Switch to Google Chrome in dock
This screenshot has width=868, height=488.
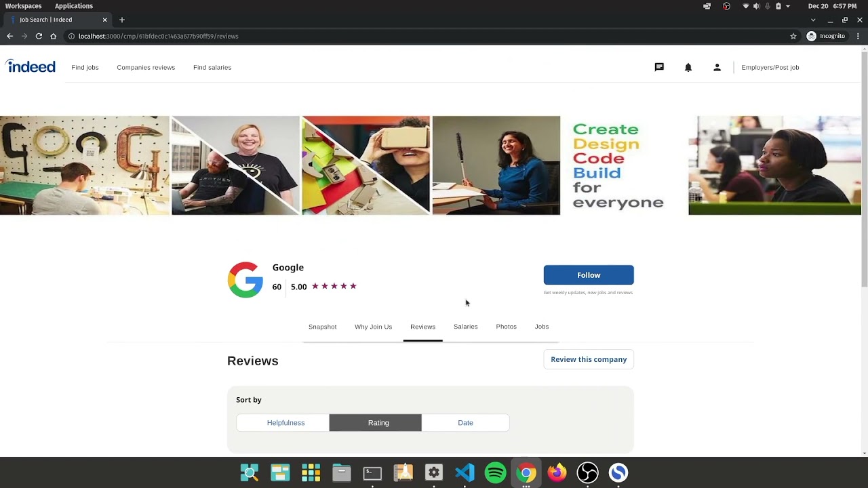tap(526, 472)
